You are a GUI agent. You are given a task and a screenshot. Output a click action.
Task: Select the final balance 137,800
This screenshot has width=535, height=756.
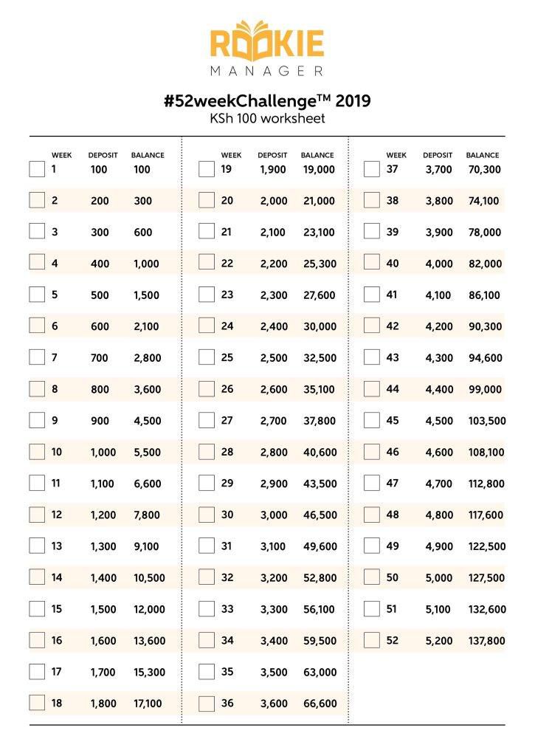tap(487, 641)
